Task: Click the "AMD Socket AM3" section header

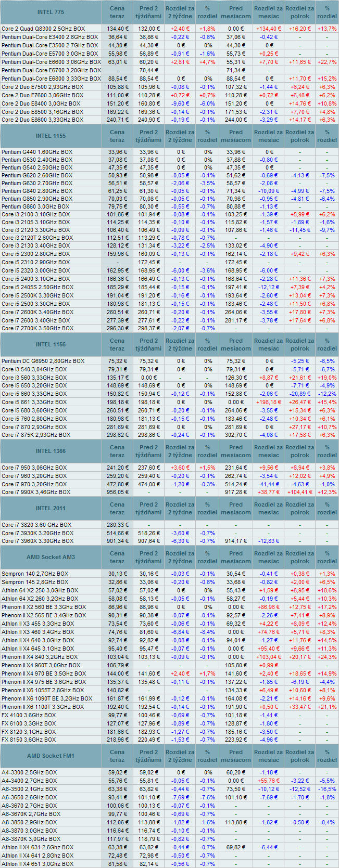Action: [x=51, y=557]
